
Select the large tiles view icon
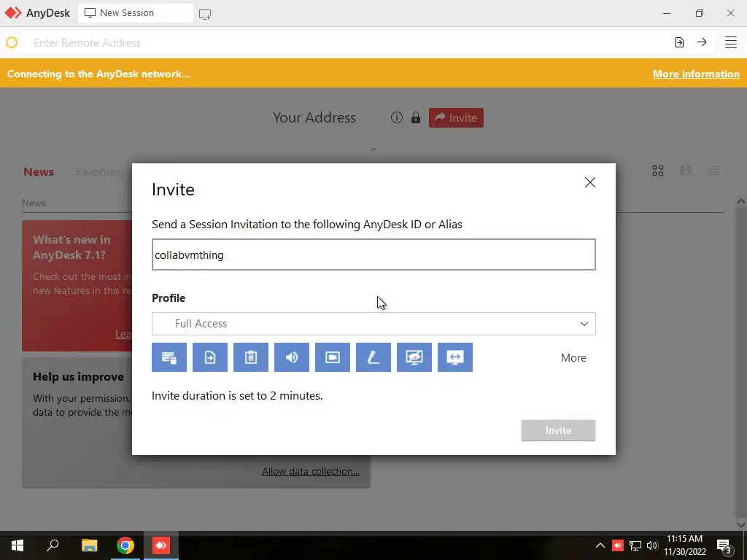pyautogui.click(x=658, y=171)
